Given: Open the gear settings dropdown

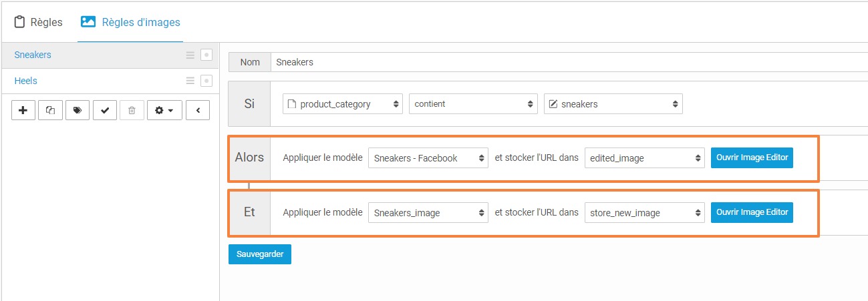Looking at the screenshot, I should [x=164, y=110].
